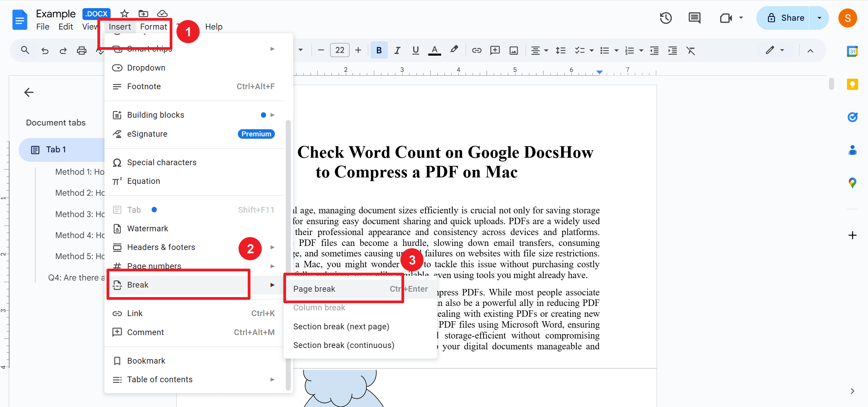Open the editing mode pencil dropdown

pyautogui.click(x=775, y=51)
